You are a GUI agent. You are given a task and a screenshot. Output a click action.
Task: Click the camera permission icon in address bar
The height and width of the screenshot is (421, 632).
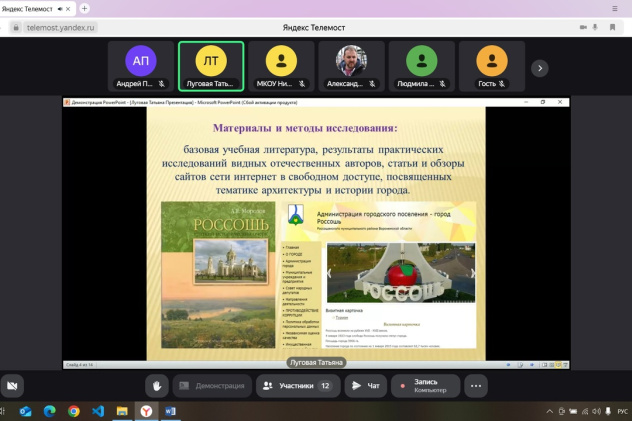click(583, 27)
